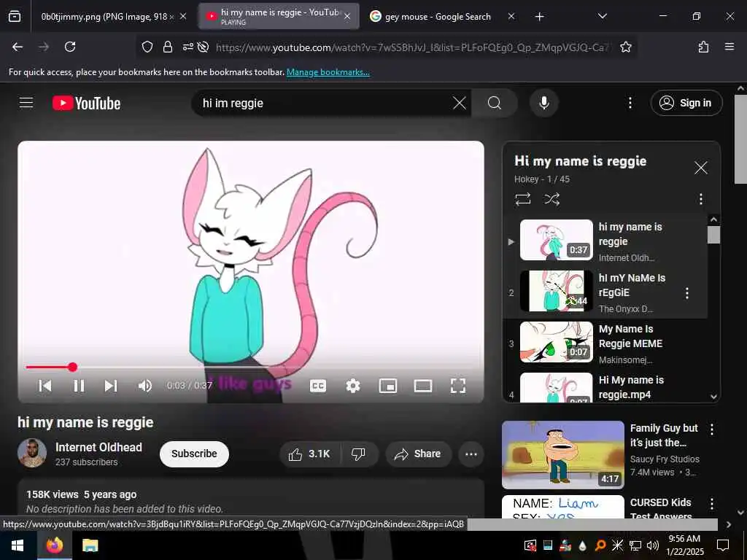Open the site permissions icon in address bar
Viewport: 747px width, 560px height.
click(187, 47)
